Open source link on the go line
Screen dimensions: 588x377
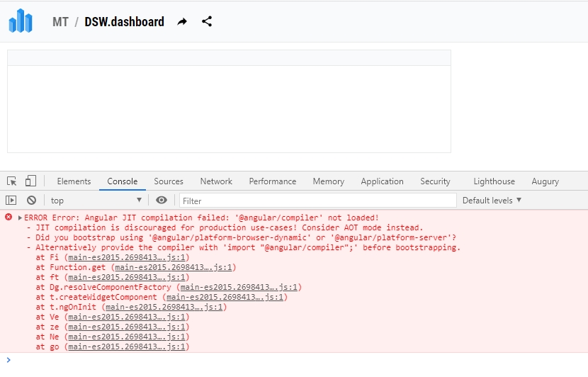coord(127,347)
